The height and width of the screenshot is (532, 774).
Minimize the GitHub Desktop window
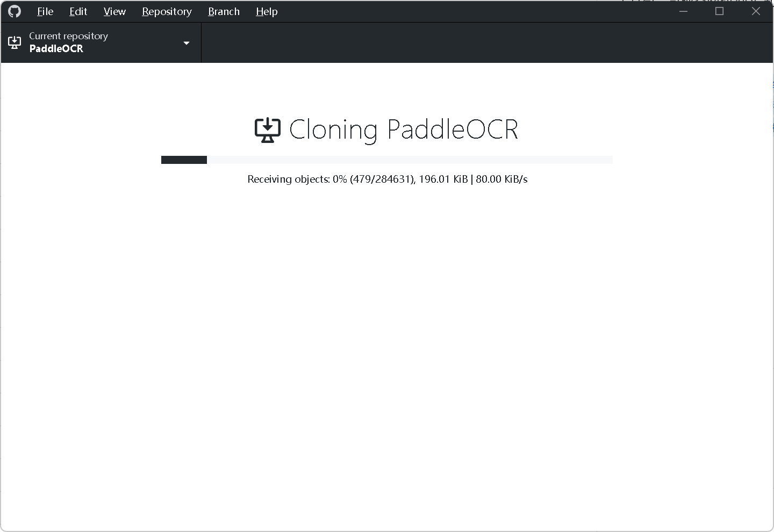[684, 11]
